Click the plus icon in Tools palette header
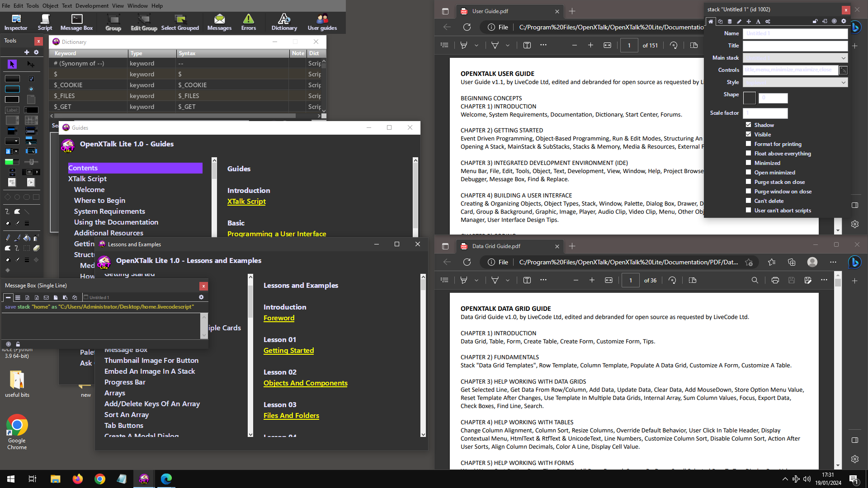 pos(27,52)
